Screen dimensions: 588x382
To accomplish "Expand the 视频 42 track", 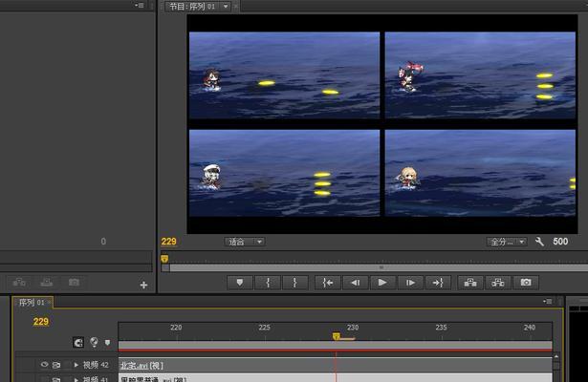I will click(x=76, y=365).
